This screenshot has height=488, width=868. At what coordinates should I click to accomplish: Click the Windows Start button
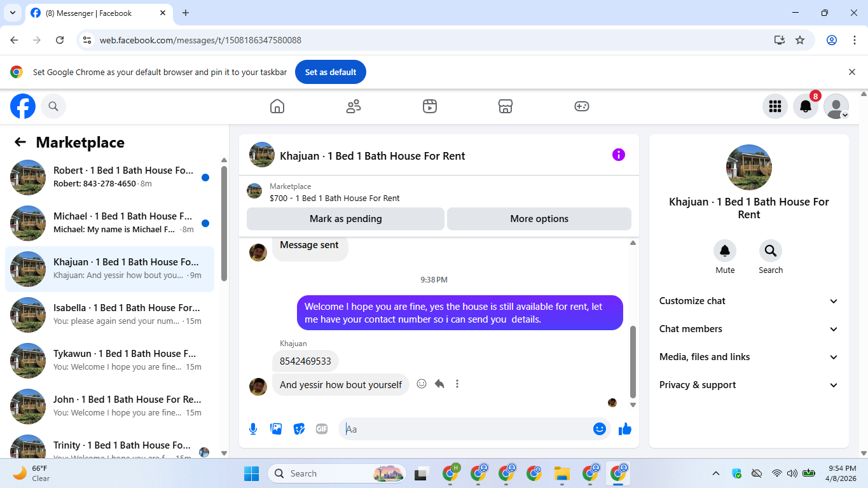[x=252, y=473]
